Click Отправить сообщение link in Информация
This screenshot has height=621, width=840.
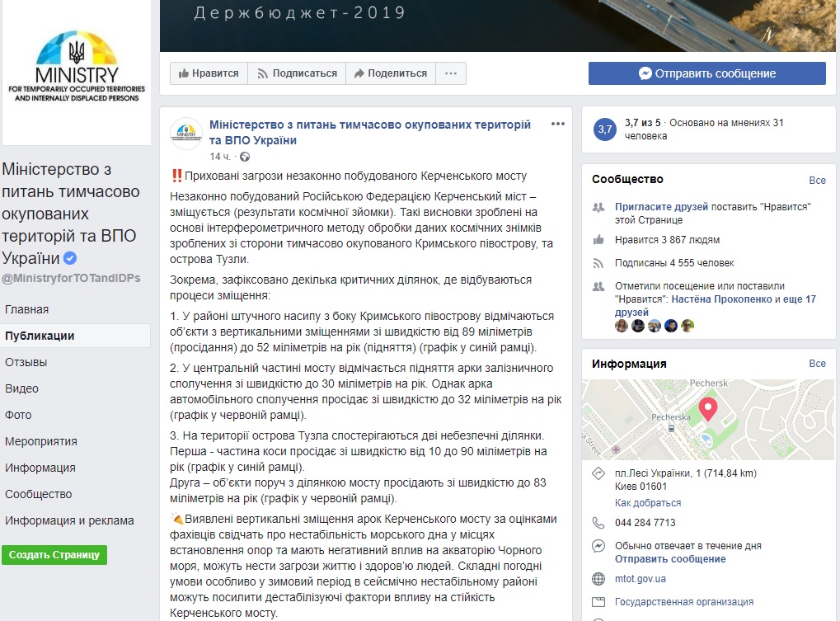click(x=670, y=559)
